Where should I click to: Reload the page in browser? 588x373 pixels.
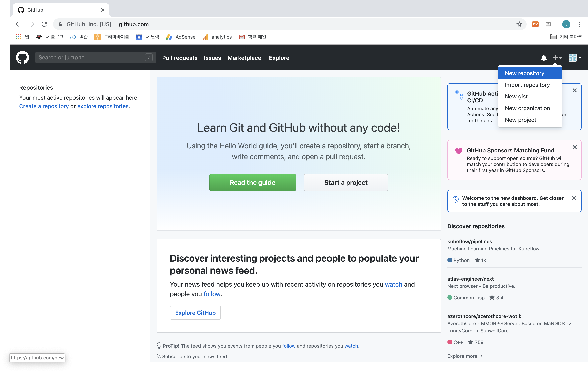pyautogui.click(x=44, y=24)
